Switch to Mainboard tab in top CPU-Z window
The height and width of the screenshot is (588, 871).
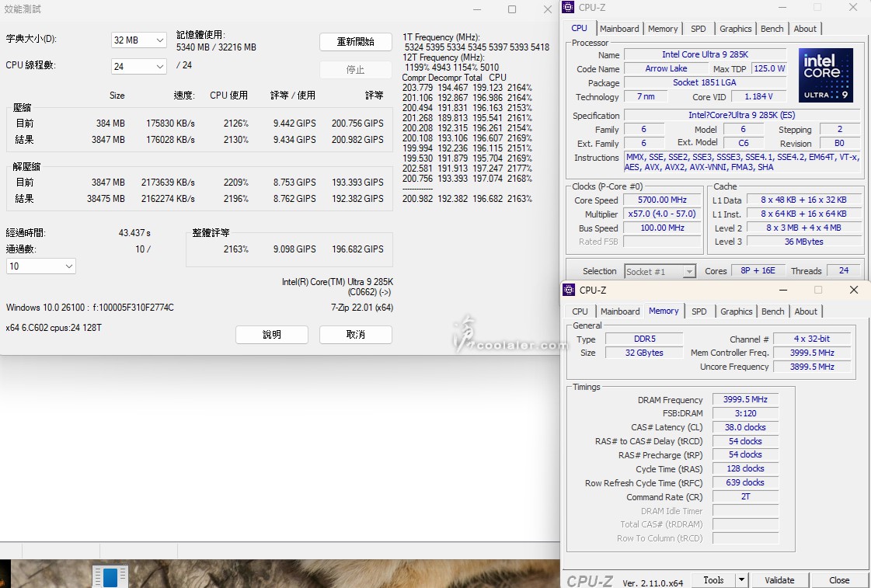[x=618, y=29]
